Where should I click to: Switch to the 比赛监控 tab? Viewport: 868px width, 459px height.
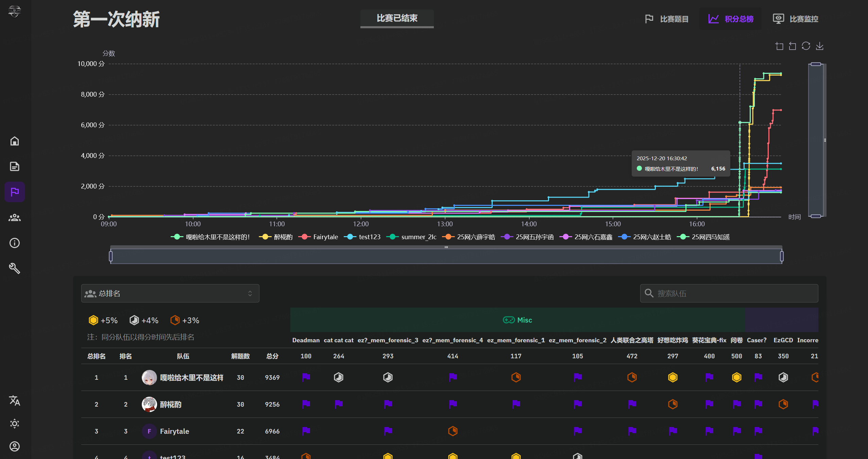coord(796,19)
